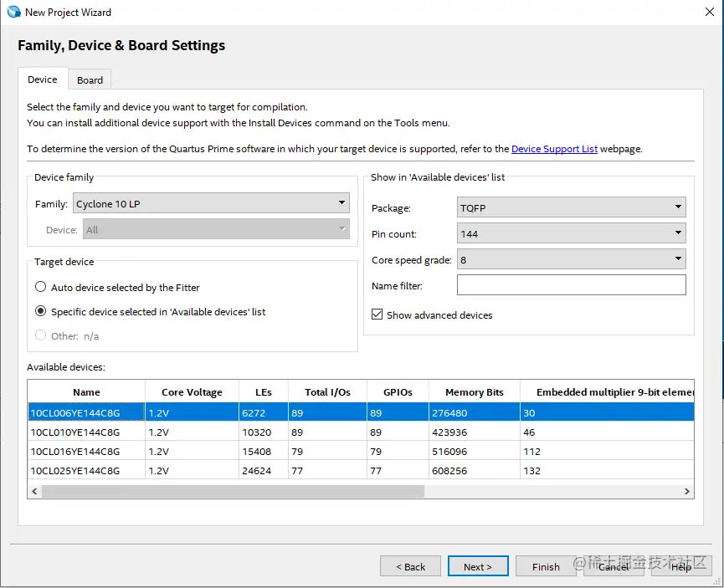Viewport: 724px width, 588px height.
Task: Click the Cancel button
Action: click(614, 566)
